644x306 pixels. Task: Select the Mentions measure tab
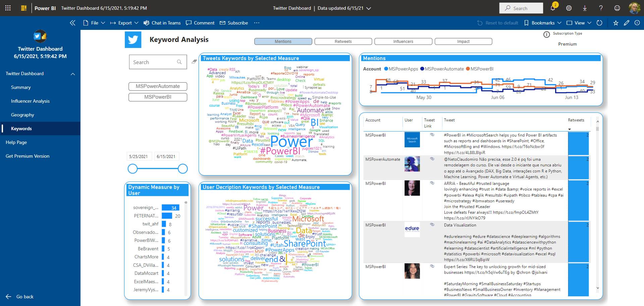[x=283, y=42]
